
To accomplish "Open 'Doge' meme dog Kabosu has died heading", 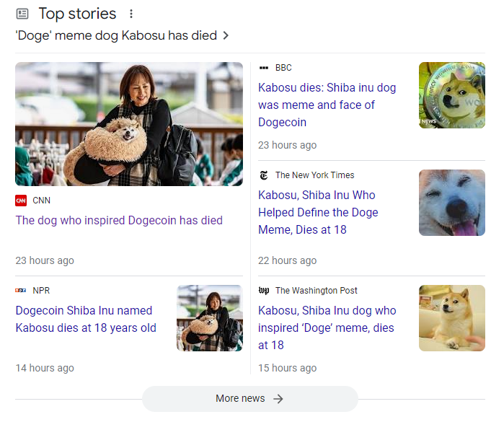I will coord(115,35).
